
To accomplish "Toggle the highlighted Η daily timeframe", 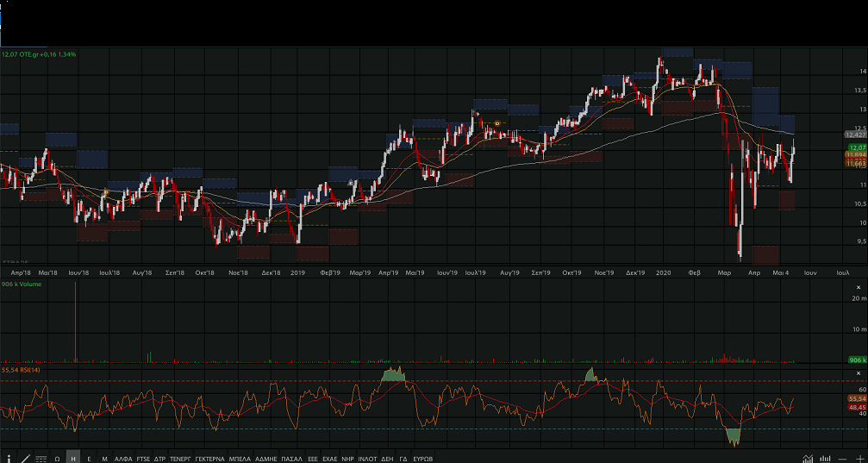I will 73,458.
